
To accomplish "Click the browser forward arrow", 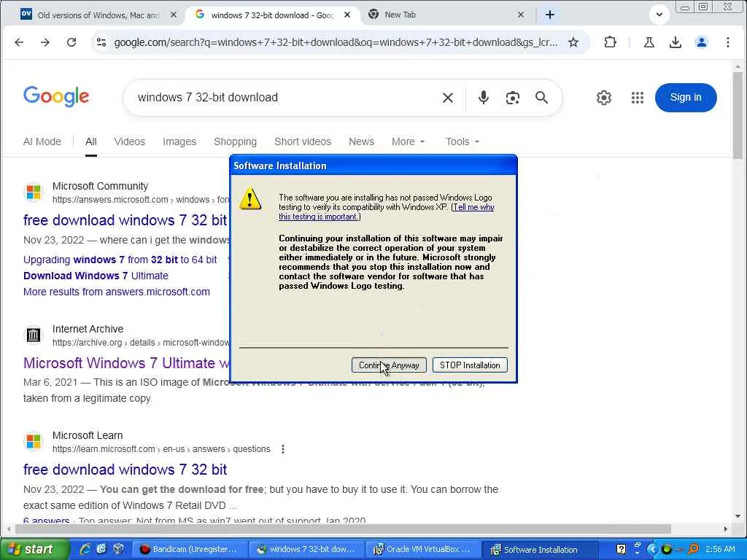I will (45, 42).
